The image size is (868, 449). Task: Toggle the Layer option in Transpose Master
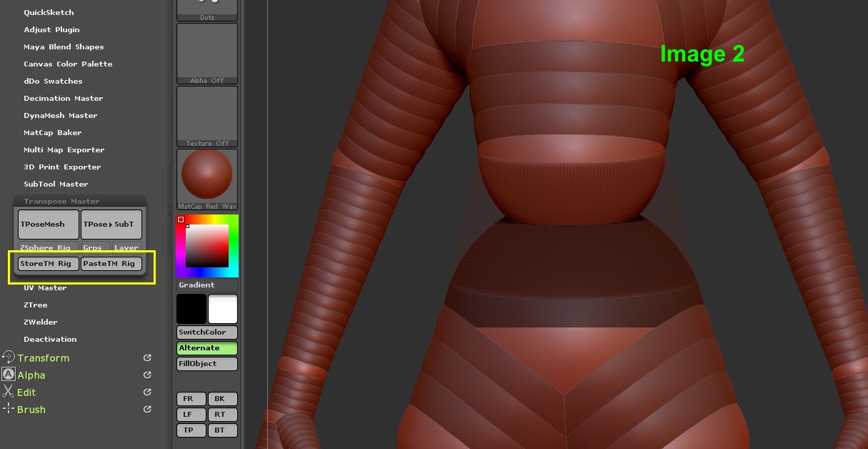pyautogui.click(x=126, y=247)
